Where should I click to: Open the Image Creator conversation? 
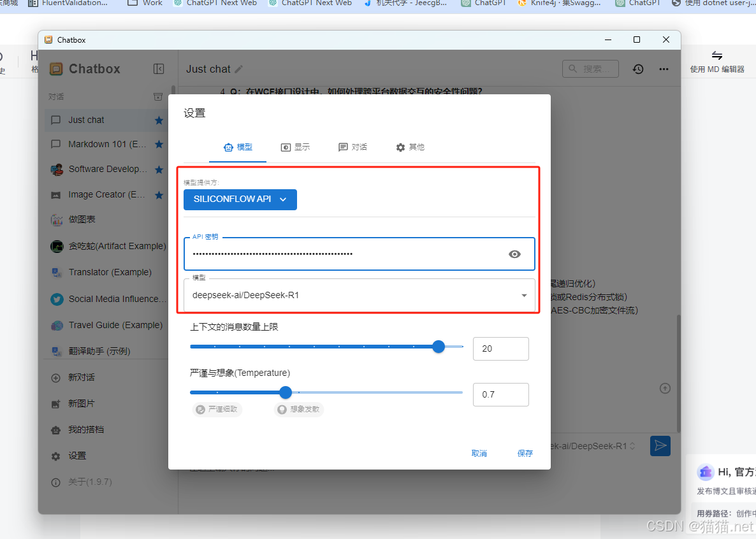coord(106,195)
